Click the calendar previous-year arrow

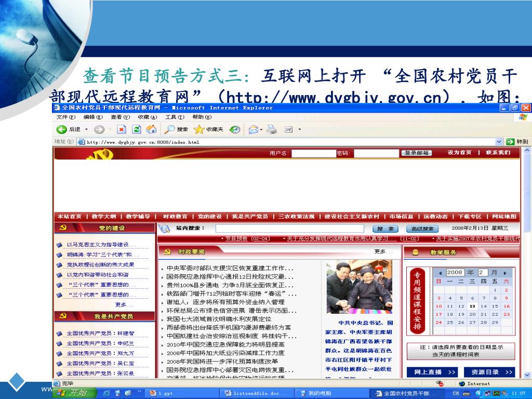[440, 273]
